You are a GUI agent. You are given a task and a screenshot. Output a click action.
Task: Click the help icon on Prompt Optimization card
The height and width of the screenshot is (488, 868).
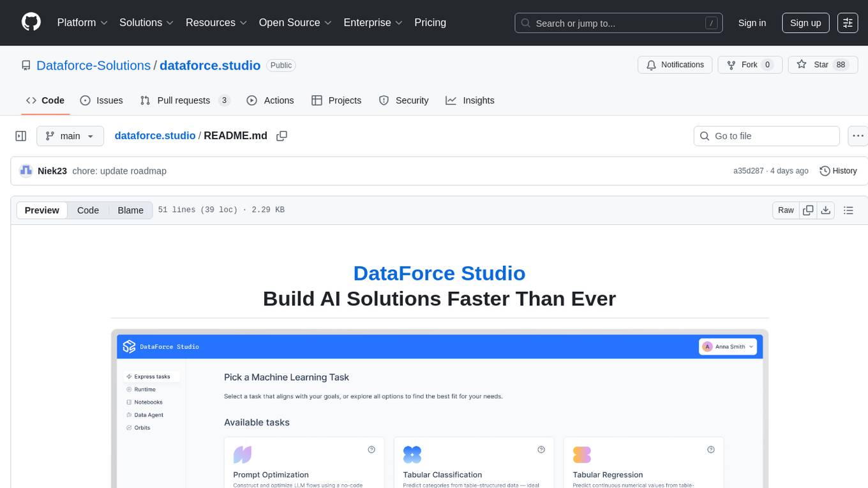371,450
